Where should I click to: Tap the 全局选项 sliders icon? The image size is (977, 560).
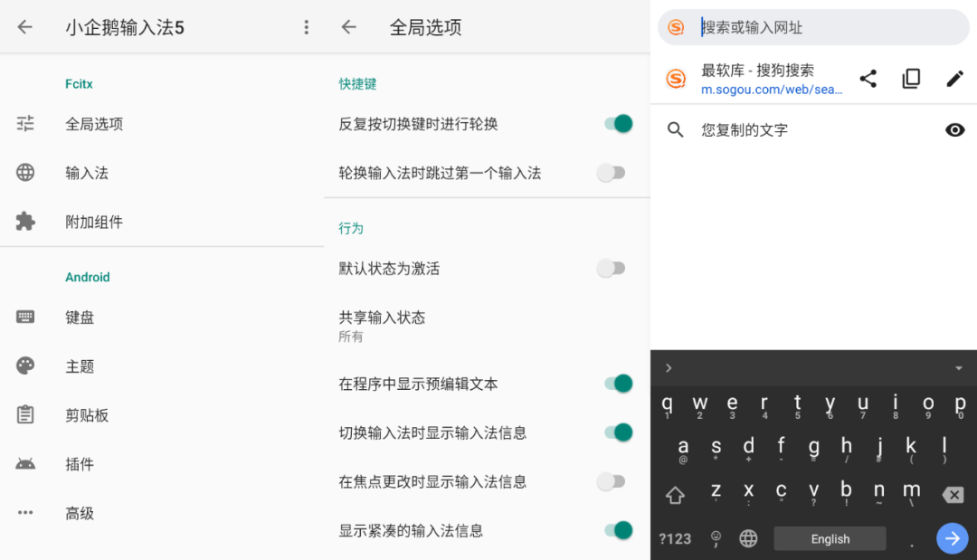click(25, 123)
